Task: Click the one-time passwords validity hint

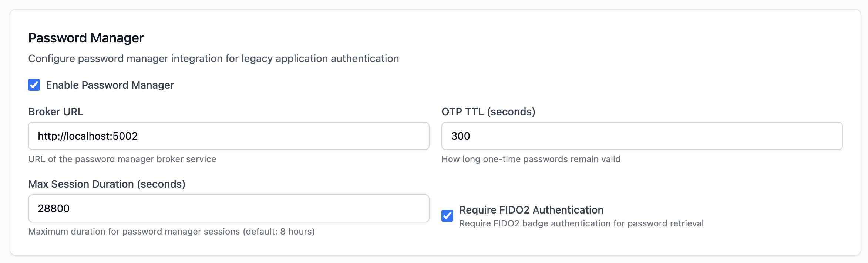Action: (531, 159)
